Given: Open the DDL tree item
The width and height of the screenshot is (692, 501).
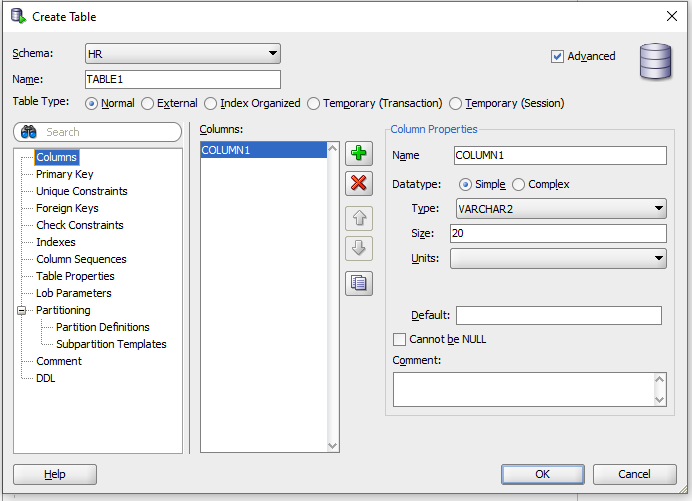Looking at the screenshot, I should tap(46, 378).
